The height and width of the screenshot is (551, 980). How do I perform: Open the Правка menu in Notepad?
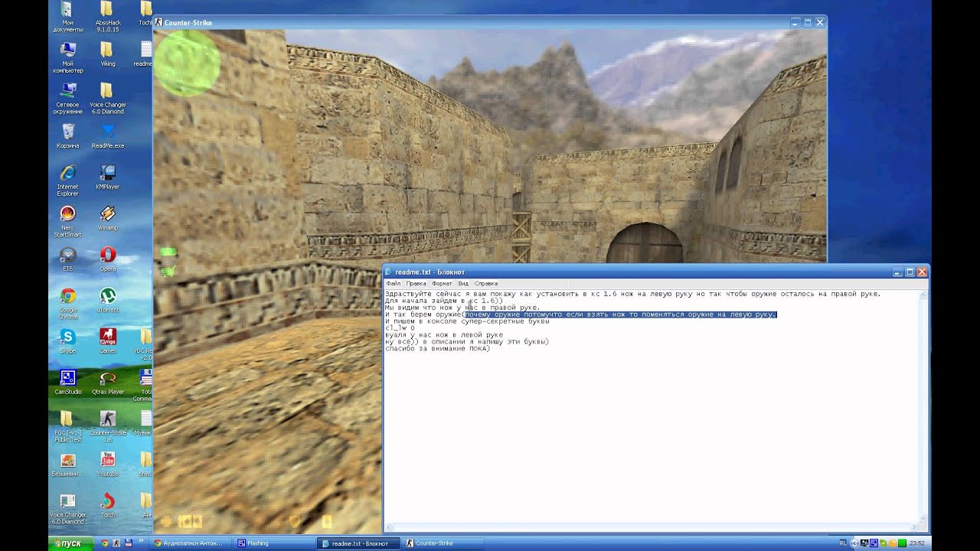[416, 283]
